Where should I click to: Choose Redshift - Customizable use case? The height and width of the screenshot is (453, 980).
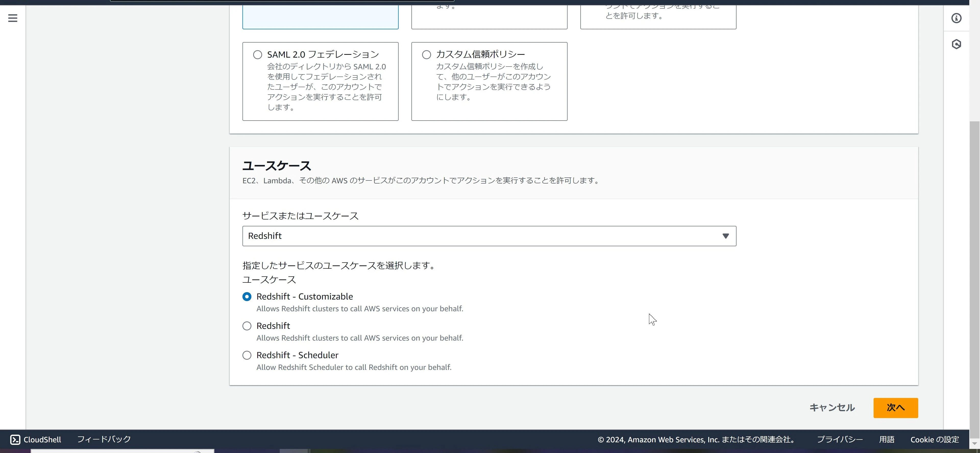click(247, 296)
